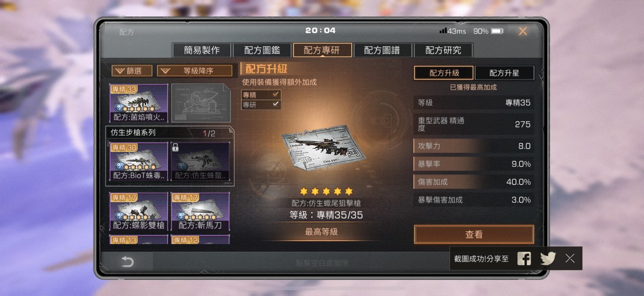The image size is (644, 296).
Task: Select the 配方升級 button on the right panel
Action: pyautogui.click(x=444, y=73)
